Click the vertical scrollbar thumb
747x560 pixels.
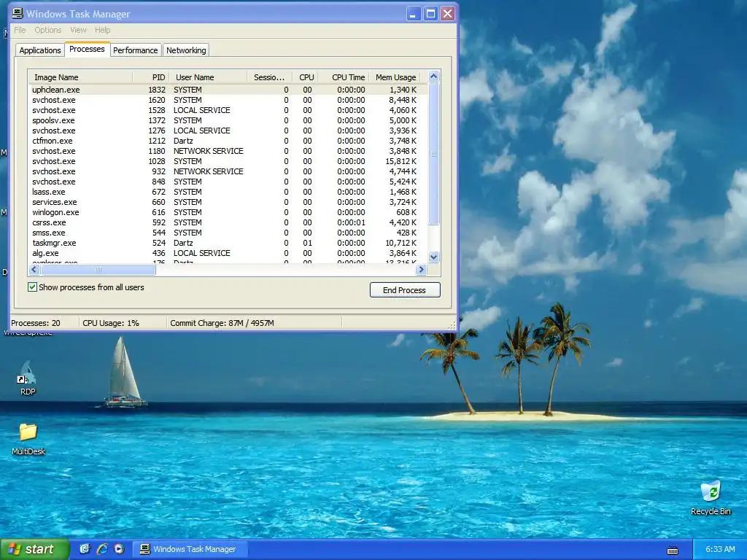pyautogui.click(x=433, y=153)
